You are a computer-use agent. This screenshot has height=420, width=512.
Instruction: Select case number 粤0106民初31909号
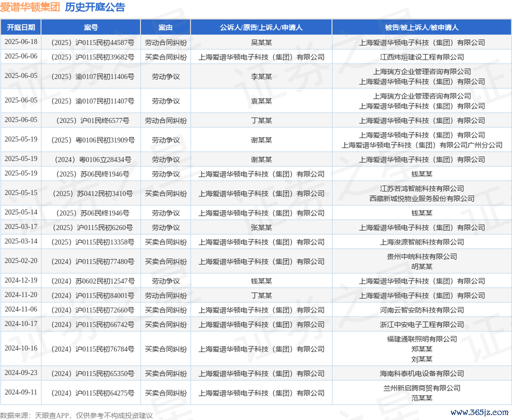[x=92, y=140]
